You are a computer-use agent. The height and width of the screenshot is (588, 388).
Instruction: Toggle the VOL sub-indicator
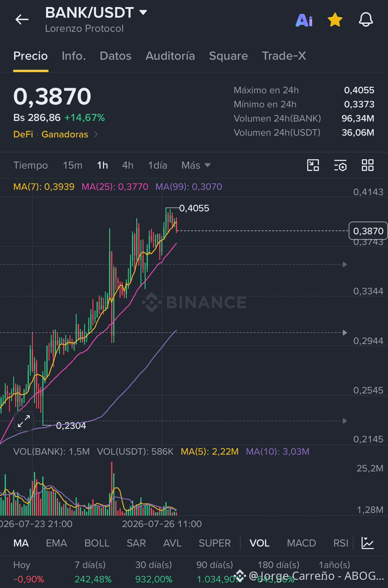pos(260,543)
